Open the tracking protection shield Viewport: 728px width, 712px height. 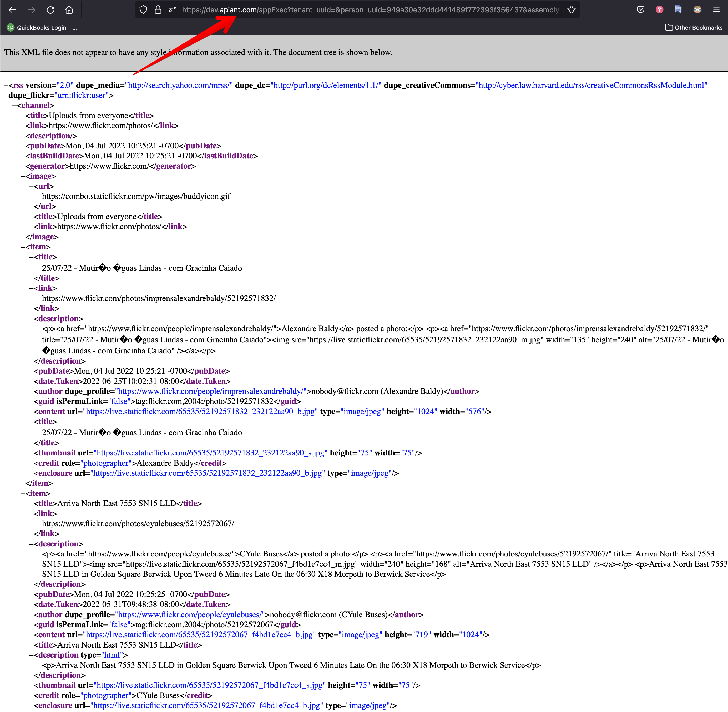(x=143, y=10)
